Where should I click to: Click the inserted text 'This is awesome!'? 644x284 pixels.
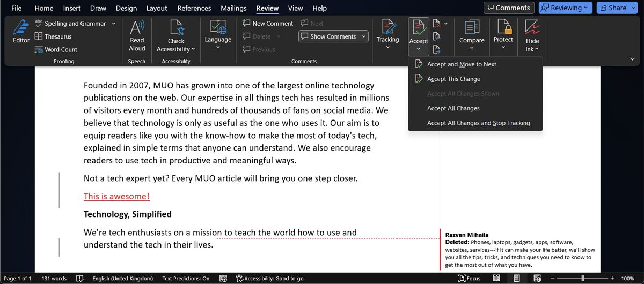[116, 196]
